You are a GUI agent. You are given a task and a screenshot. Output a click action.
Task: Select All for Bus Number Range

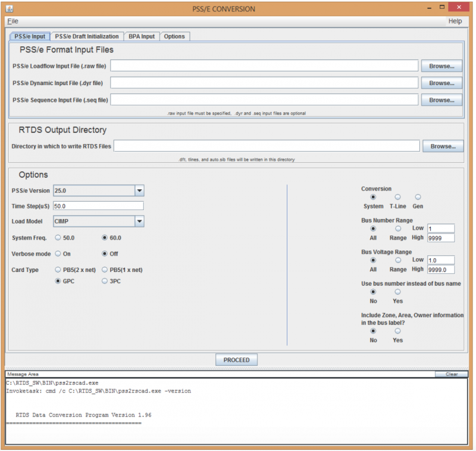[x=373, y=229]
